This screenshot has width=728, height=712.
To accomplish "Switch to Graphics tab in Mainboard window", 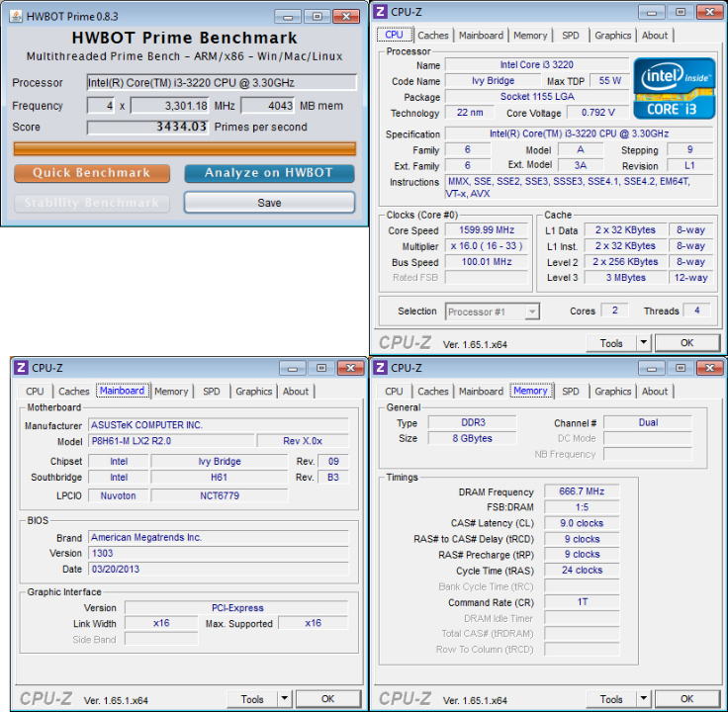I will click(253, 392).
